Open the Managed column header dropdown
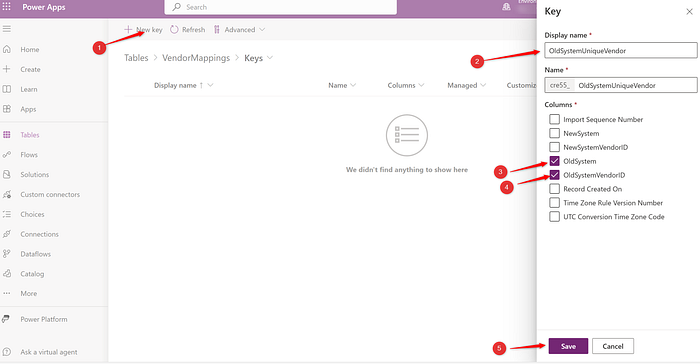The image size is (700, 364). [483, 85]
